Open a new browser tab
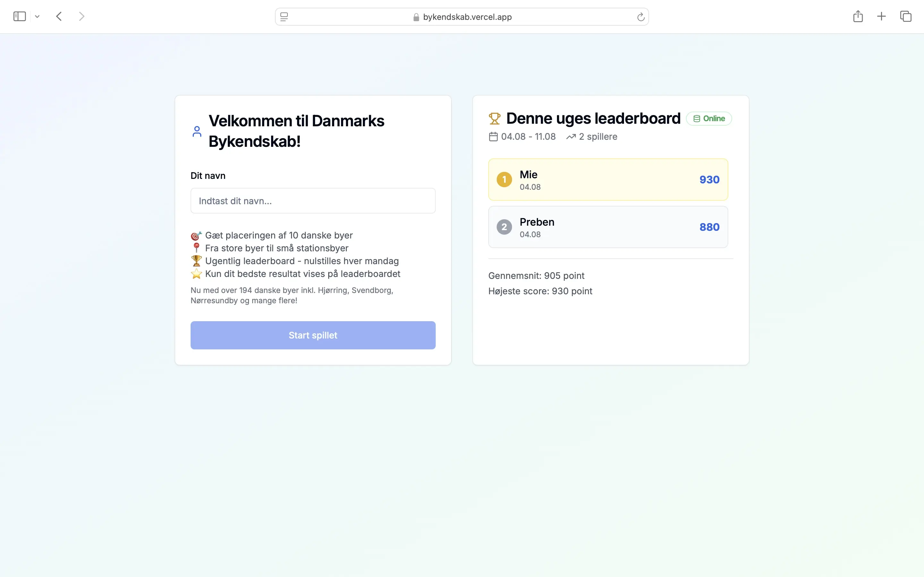924x577 pixels. pyautogui.click(x=881, y=16)
